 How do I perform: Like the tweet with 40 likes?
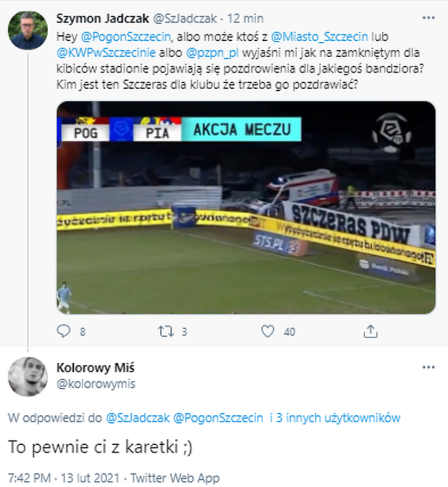pyautogui.click(x=268, y=331)
